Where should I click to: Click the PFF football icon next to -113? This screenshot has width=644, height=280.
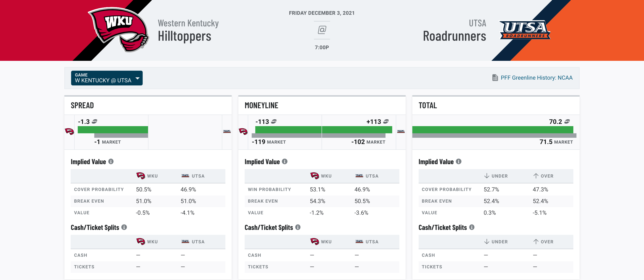click(x=274, y=122)
